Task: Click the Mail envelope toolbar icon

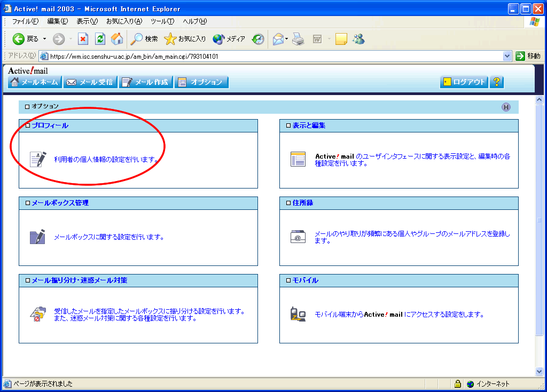Action: click(x=278, y=39)
